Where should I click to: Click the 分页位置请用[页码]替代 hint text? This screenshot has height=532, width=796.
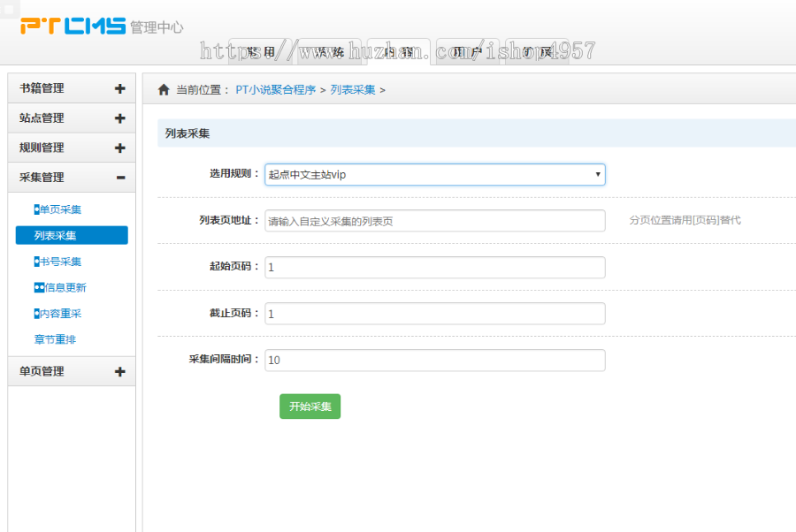(x=685, y=220)
